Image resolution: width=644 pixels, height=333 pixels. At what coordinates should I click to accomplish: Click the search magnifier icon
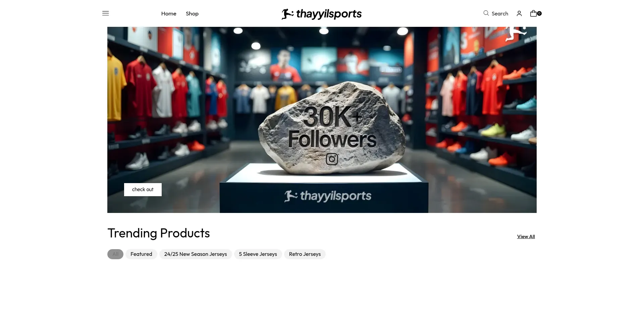[x=486, y=13]
